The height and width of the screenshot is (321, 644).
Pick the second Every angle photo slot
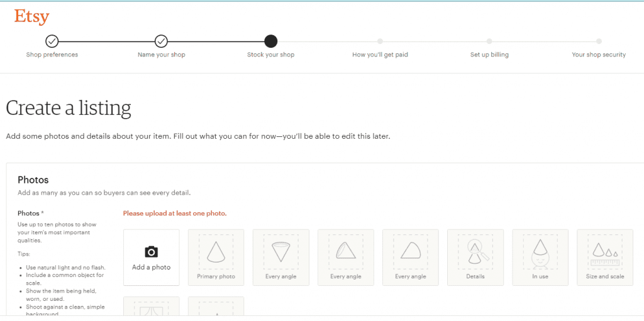346,257
